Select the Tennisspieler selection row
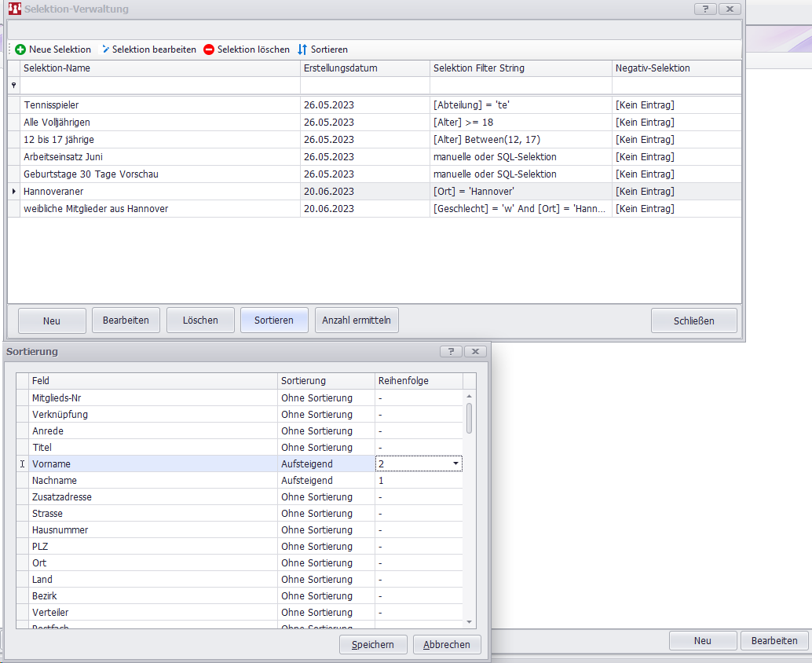 157,105
